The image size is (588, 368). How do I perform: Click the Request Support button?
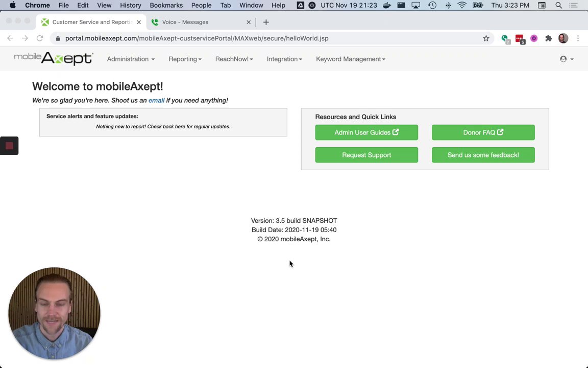[366, 155]
